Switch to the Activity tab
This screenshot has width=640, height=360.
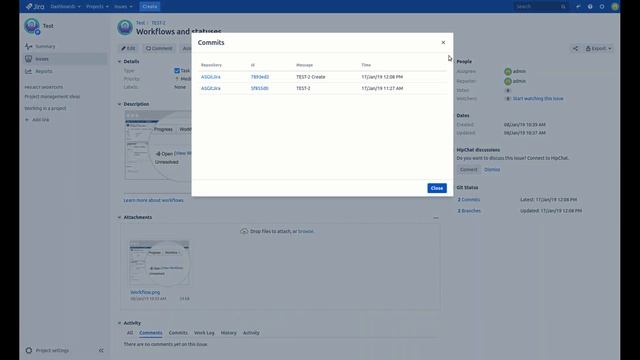click(x=251, y=333)
